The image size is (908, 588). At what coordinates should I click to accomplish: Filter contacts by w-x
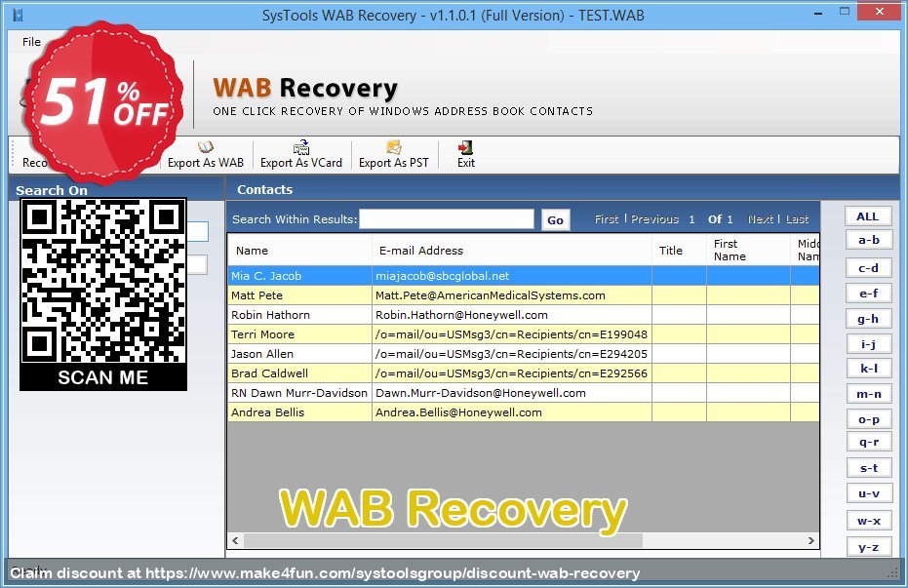869,521
